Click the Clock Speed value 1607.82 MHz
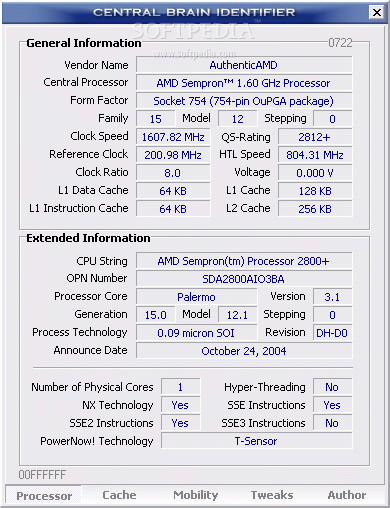Viewport: 390px width, 508px height. click(x=173, y=137)
